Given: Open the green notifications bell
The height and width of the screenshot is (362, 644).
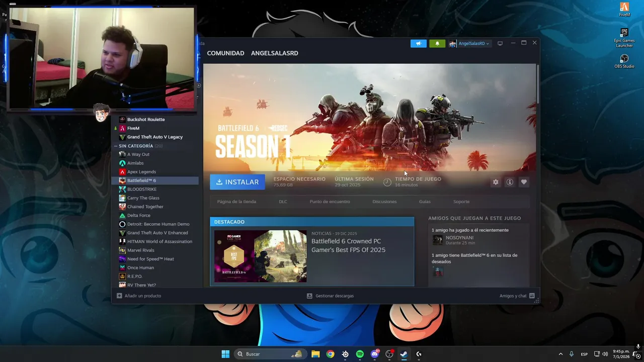Looking at the screenshot, I should [437, 43].
